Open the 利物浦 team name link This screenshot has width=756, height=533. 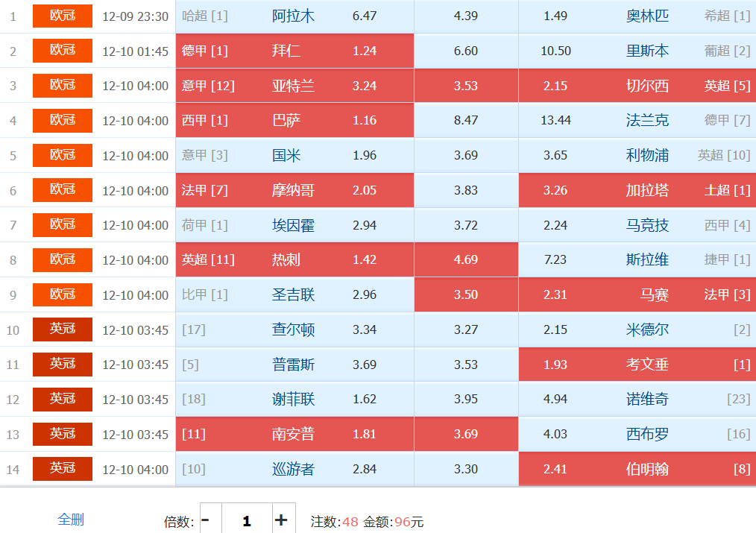point(647,155)
